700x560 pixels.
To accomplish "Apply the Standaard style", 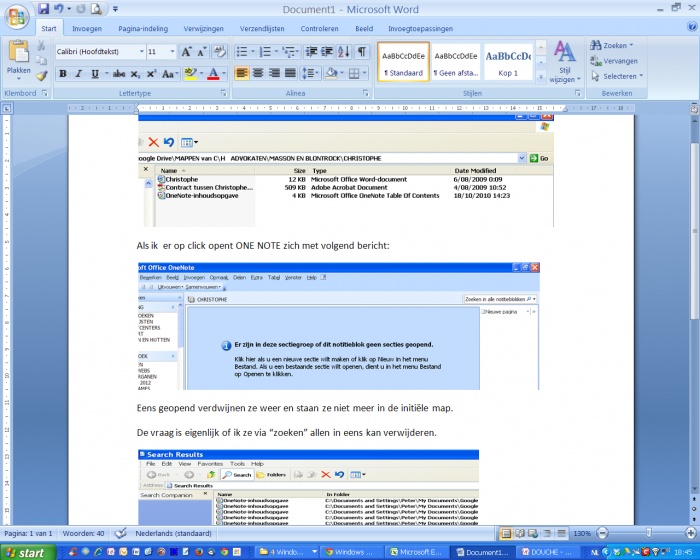I will (x=404, y=62).
